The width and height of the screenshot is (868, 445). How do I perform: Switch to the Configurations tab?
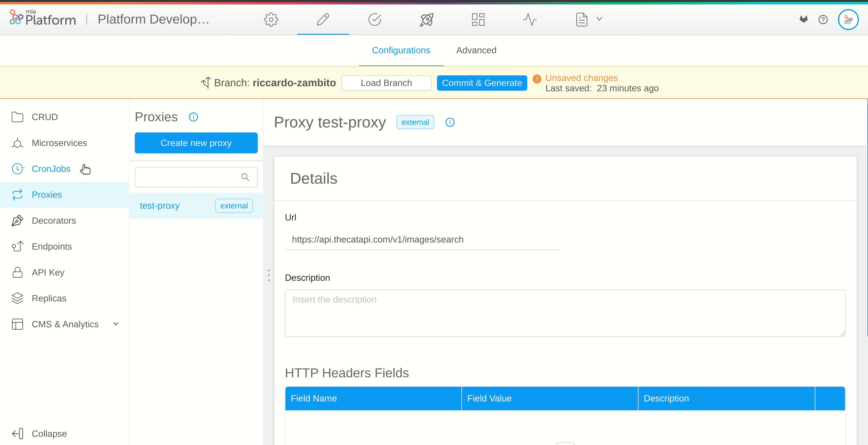click(x=401, y=50)
